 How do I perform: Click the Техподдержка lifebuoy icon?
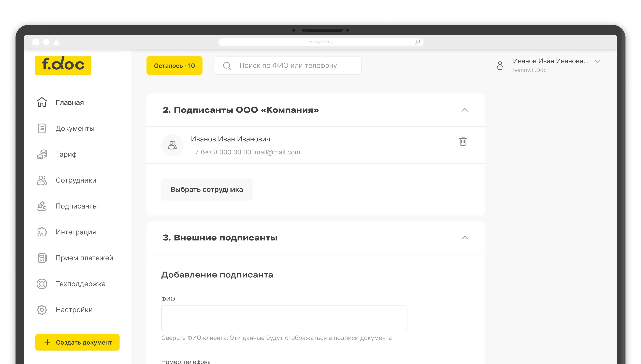coord(42,284)
